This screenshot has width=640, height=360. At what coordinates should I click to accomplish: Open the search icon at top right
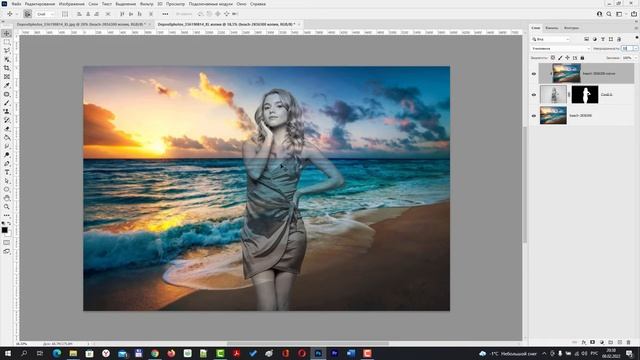(x=609, y=14)
